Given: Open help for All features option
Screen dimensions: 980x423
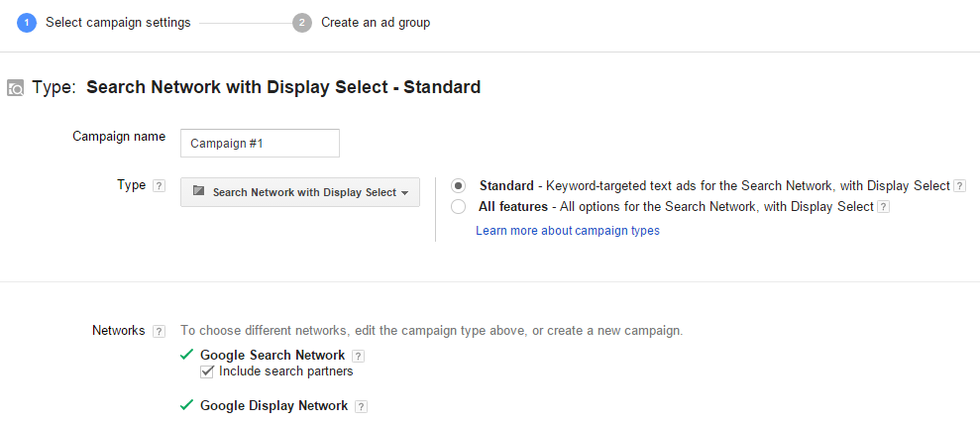Looking at the screenshot, I should (883, 207).
